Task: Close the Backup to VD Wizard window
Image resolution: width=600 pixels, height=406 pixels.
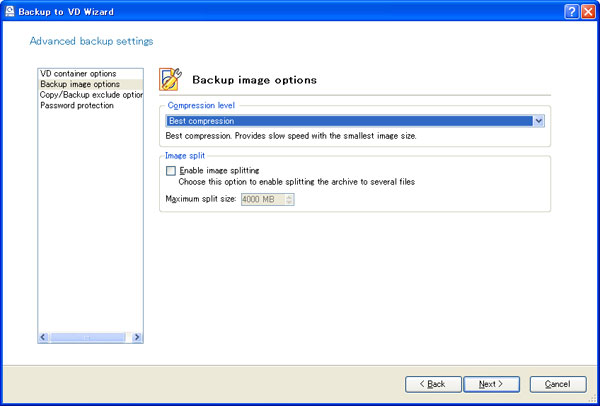Action: coord(588,10)
